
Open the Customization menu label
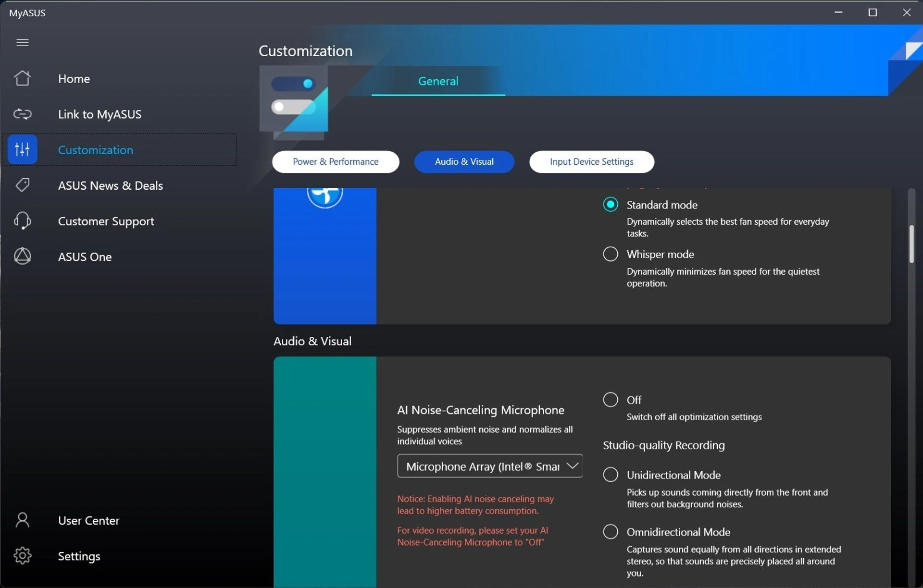click(96, 150)
